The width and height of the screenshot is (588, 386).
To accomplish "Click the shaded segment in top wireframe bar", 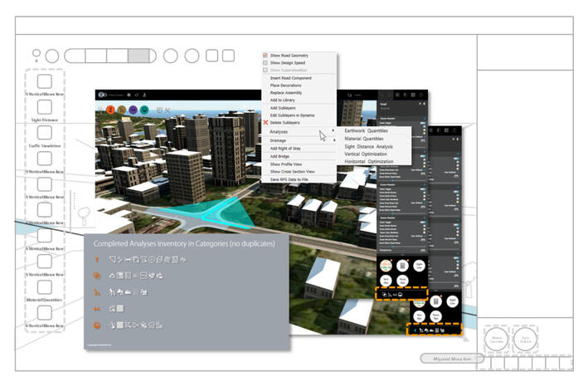I will point(139,56).
